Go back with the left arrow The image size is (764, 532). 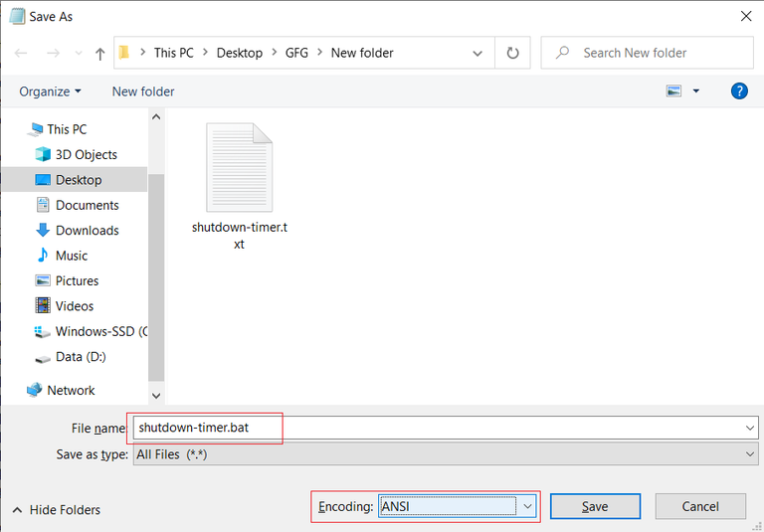(x=21, y=53)
